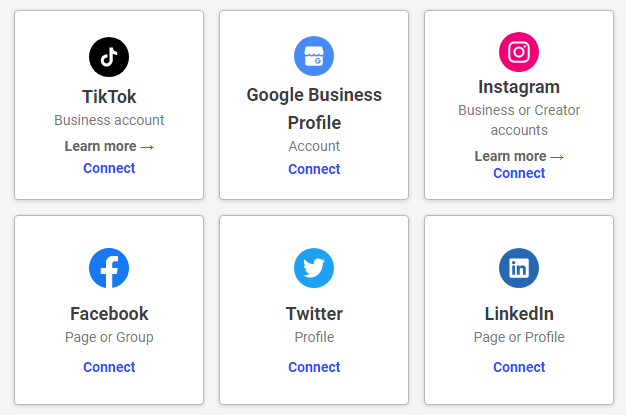
Task: Connect a TikTok business account
Action: pyautogui.click(x=109, y=168)
